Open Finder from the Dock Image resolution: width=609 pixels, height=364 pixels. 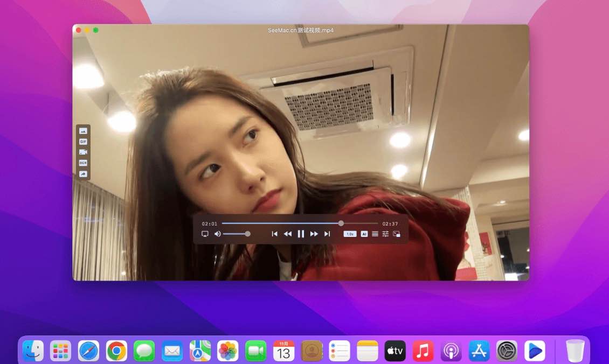pyautogui.click(x=33, y=351)
